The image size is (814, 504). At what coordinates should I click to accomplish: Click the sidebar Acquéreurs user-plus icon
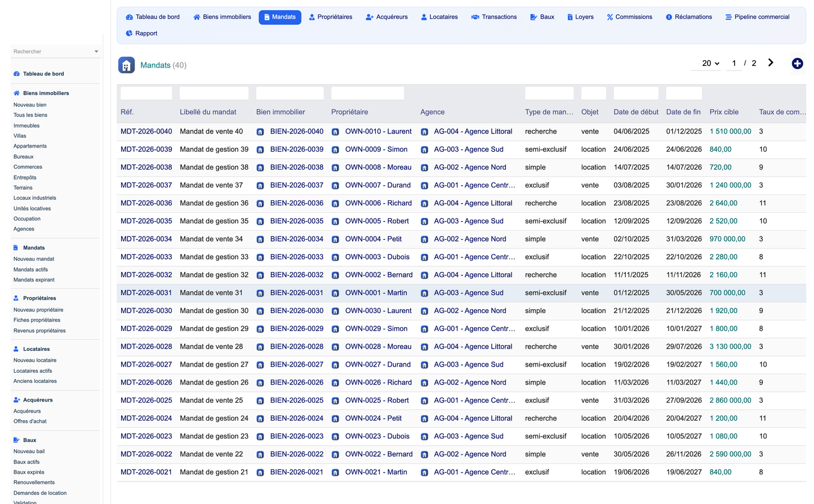click(x=16, y=400)
